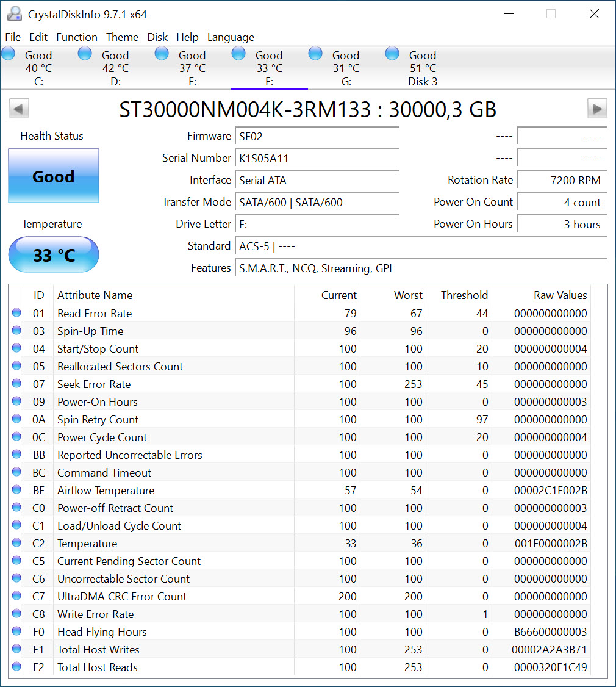
Task: Open the Language menu
Action: [231, 37]
